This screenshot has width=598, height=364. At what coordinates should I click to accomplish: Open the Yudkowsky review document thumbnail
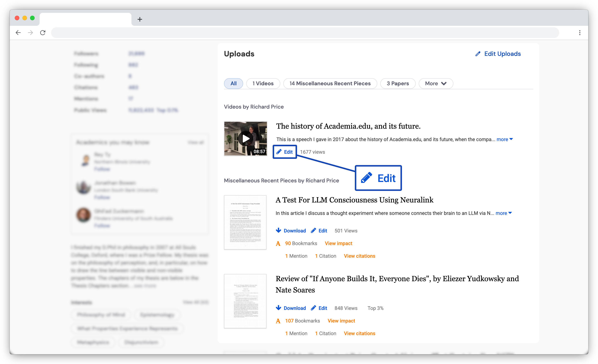[245, 301]
